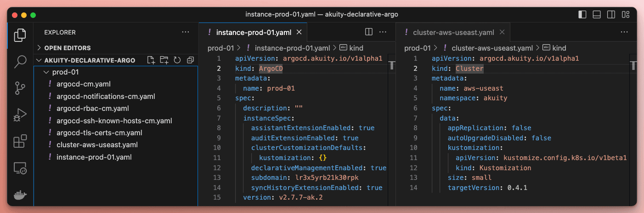Open the Remote Explorer view
The width and height of the screenshot is (644, 213).
click(x=20, y=168)
